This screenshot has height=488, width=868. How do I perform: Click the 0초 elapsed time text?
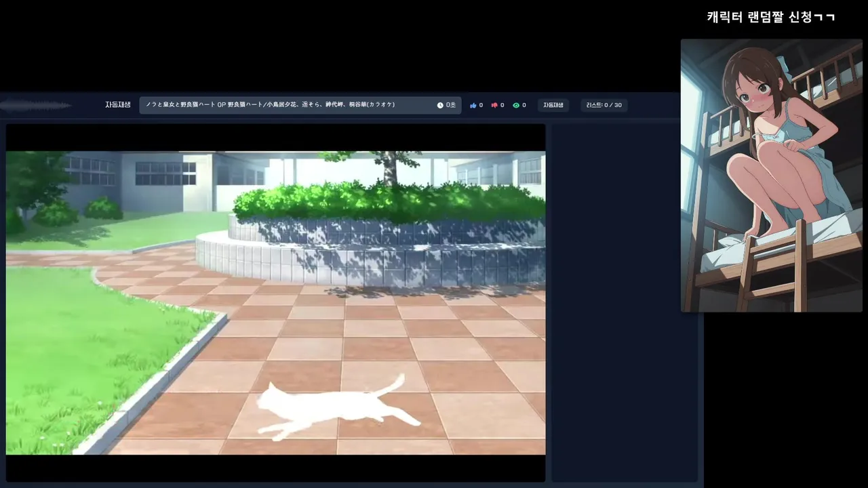click(451, 105)
